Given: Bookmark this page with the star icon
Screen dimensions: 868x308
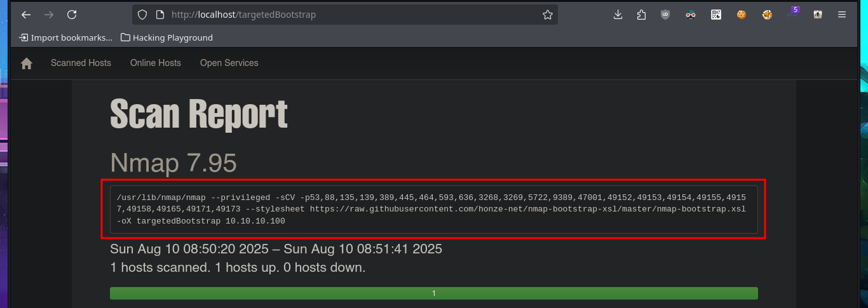Looking at the screenshot, I should tap(548, 15).
